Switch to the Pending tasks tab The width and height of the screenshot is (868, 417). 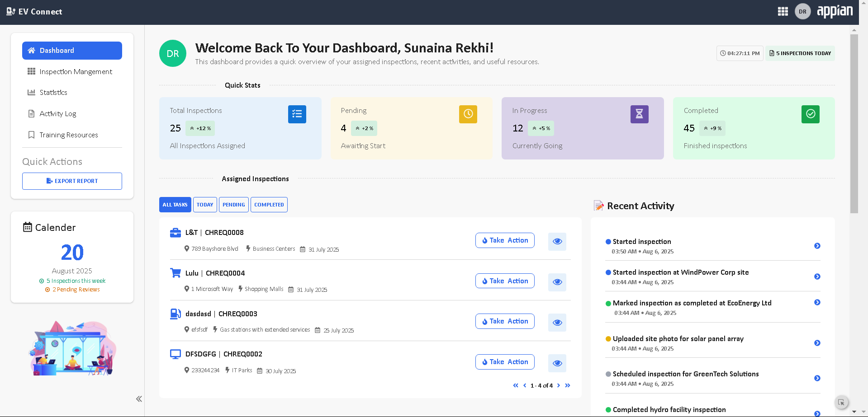(x=233, y=205)
